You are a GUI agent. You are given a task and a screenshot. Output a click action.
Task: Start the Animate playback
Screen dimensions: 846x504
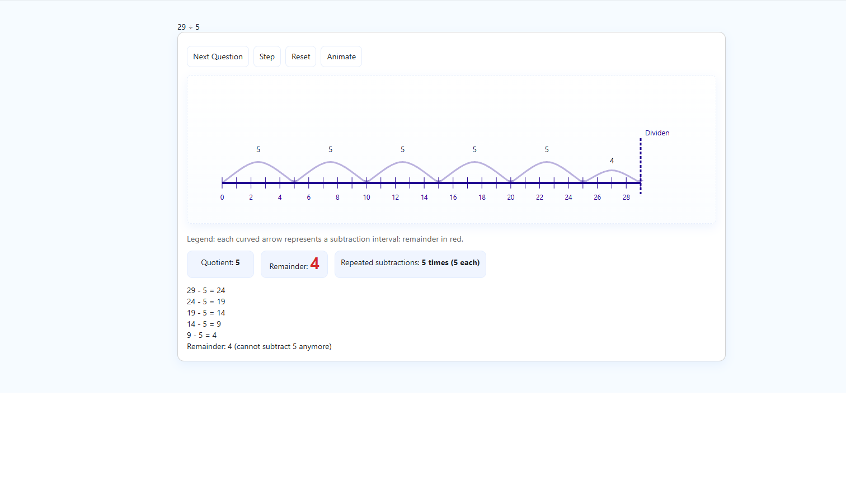point(341,56)
